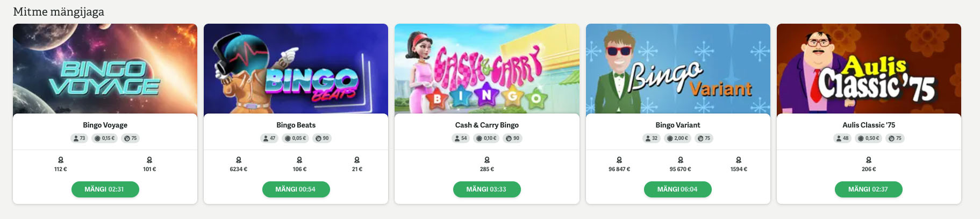Launch Bingo Variant MÄNGI 06:04 button
The image size is (980, 219).
(x=678, y=189)
